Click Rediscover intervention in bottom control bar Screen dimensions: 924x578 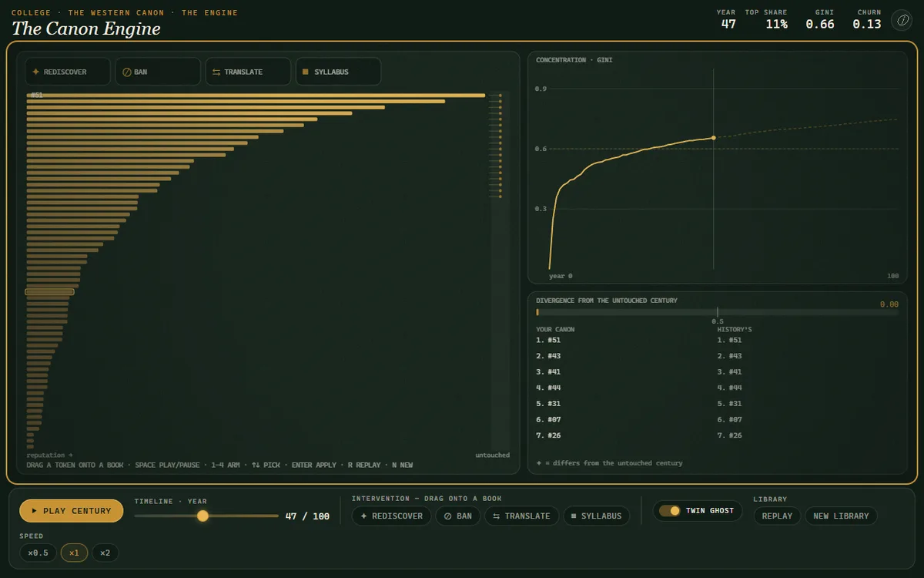(392, 516)
